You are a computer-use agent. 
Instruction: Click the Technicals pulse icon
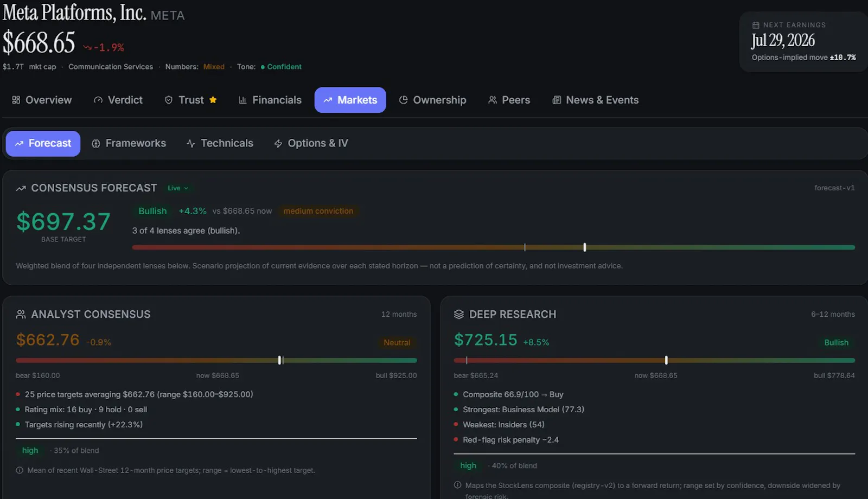point(191,144)
